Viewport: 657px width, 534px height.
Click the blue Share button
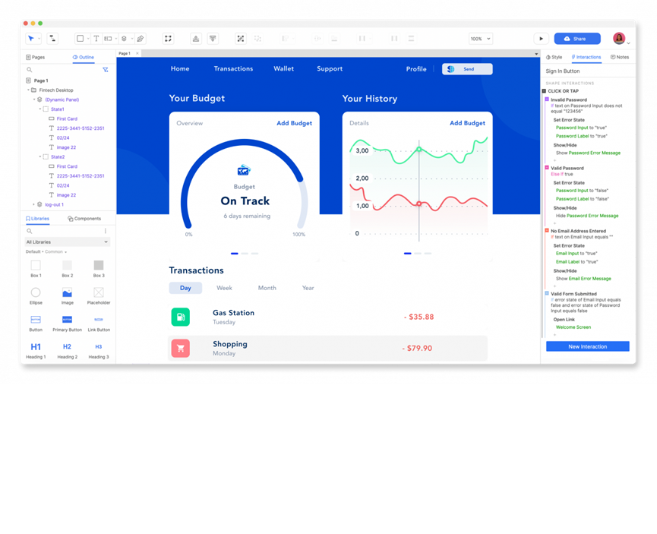[x=577, y=39]
